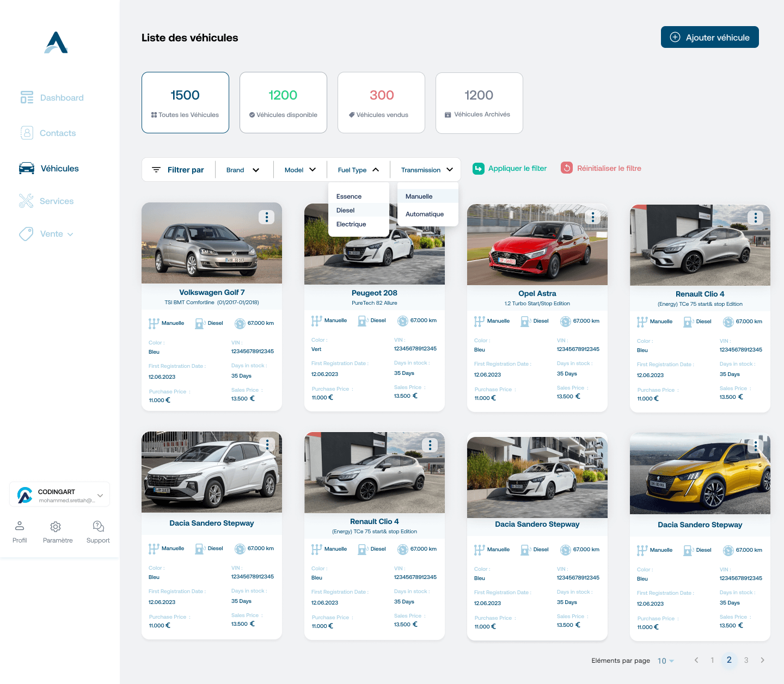Click the Support chat icon

(x=99, y=526)
